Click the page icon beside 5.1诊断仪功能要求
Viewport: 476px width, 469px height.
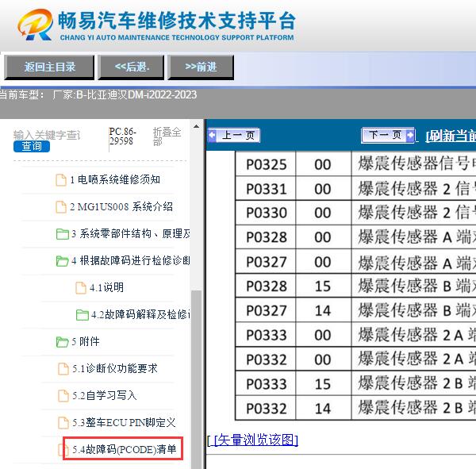point(63,369)
